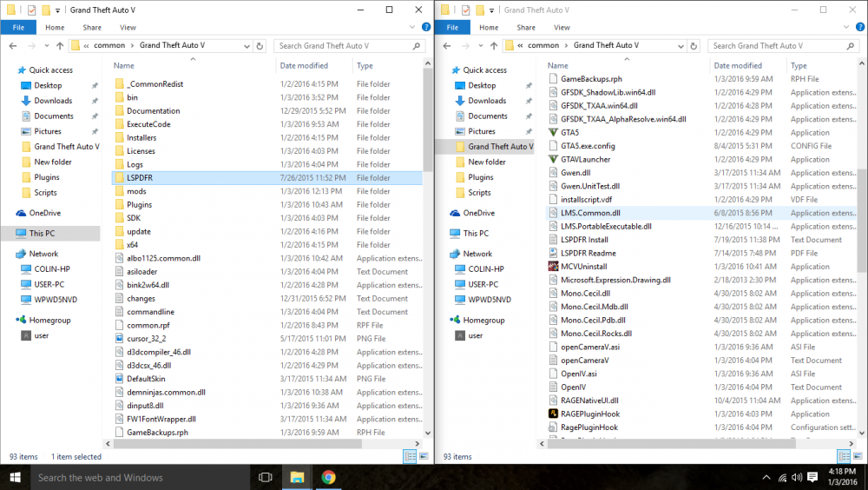Open the View tab in left window

[x=128, y=27]
